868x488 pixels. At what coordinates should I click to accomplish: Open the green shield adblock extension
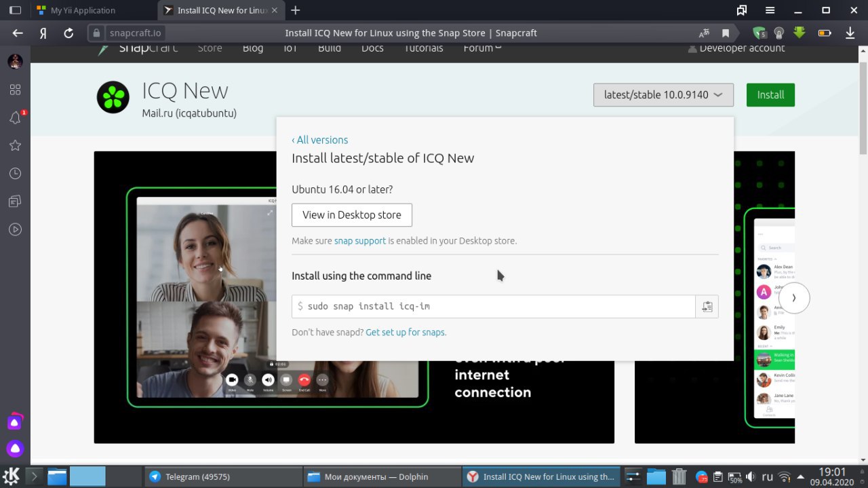(759, 33)
